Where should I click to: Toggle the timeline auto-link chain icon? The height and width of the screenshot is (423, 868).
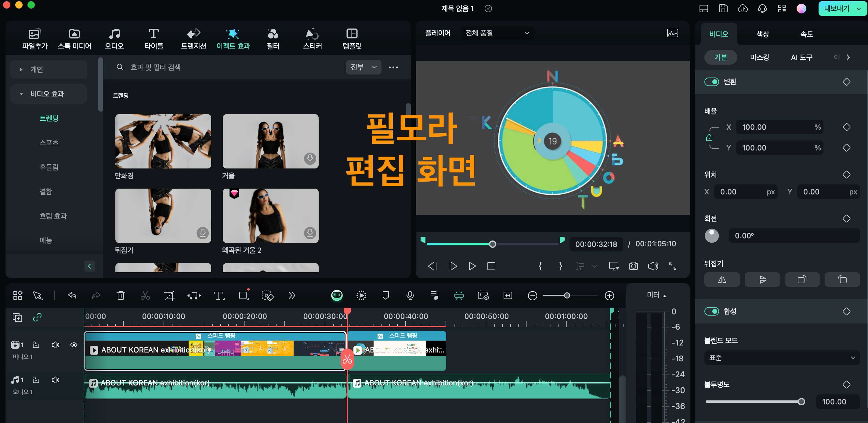tap(37, 317)
